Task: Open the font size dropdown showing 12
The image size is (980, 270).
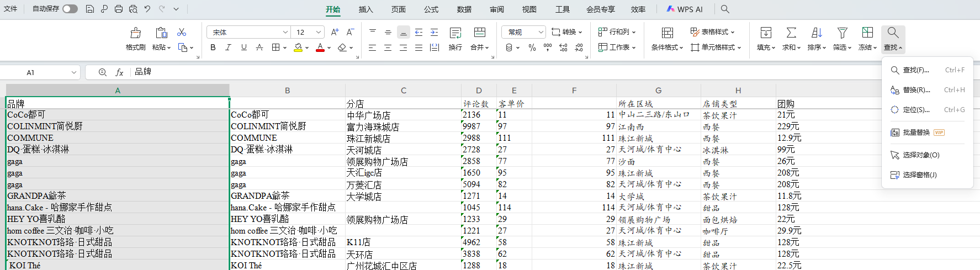Action: 319,32
